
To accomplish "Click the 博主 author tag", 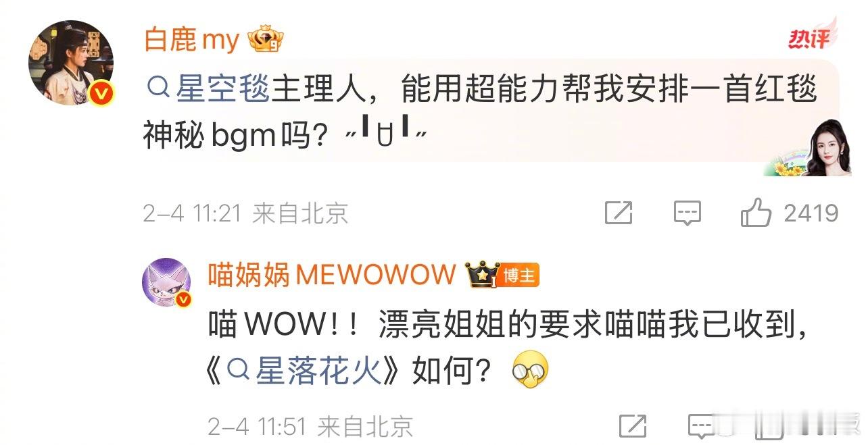I will pyautogui.click(x=520, y=276).
